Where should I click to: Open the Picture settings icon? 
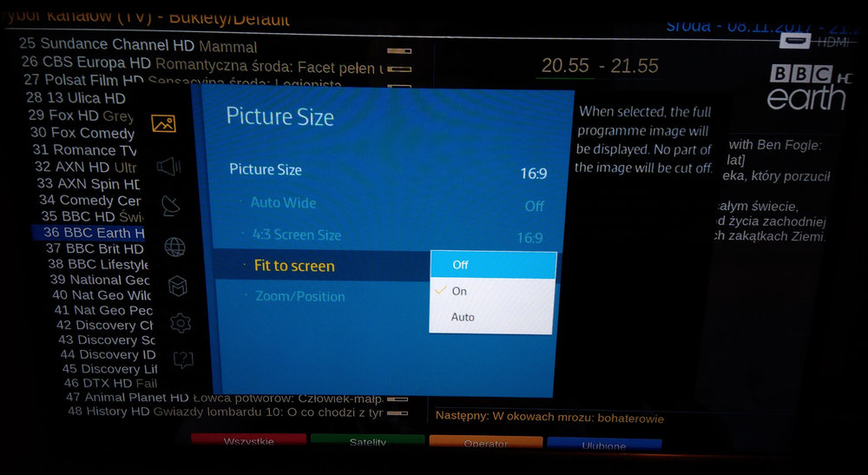point(163,124)
